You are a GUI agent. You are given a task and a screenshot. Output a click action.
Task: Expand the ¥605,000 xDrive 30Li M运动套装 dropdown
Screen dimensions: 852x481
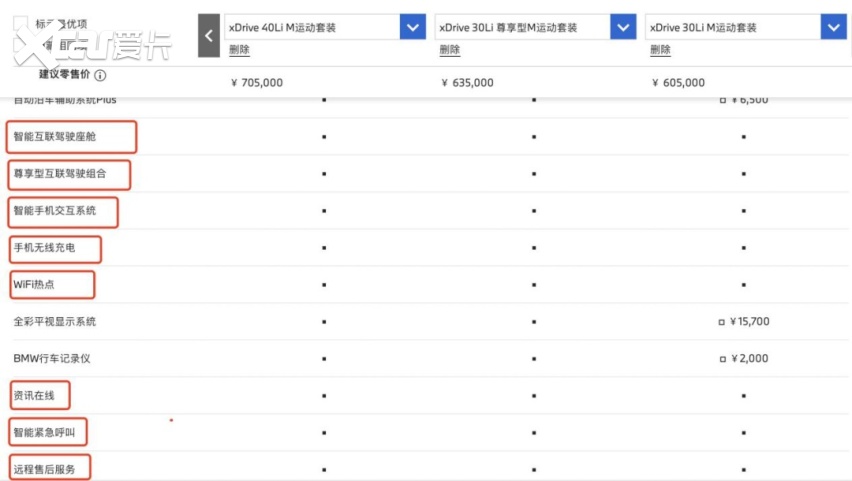834,27
